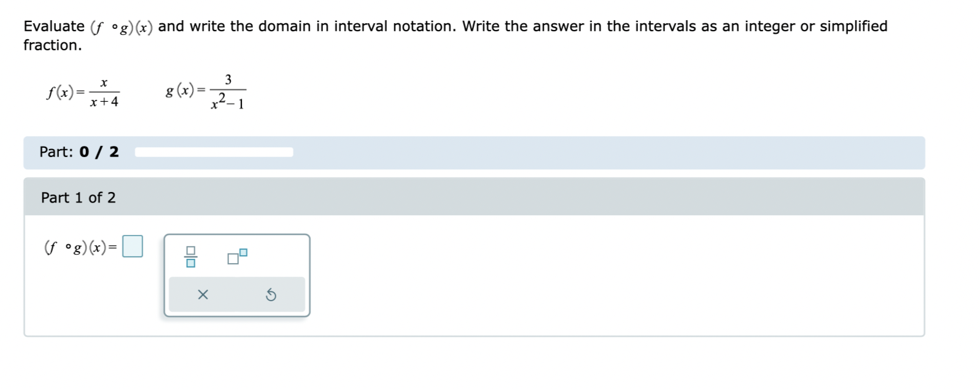Screen dimensions: 980x389
Task: Click the g(x) = 3/(x²−1) formula text
Action: 204,91
